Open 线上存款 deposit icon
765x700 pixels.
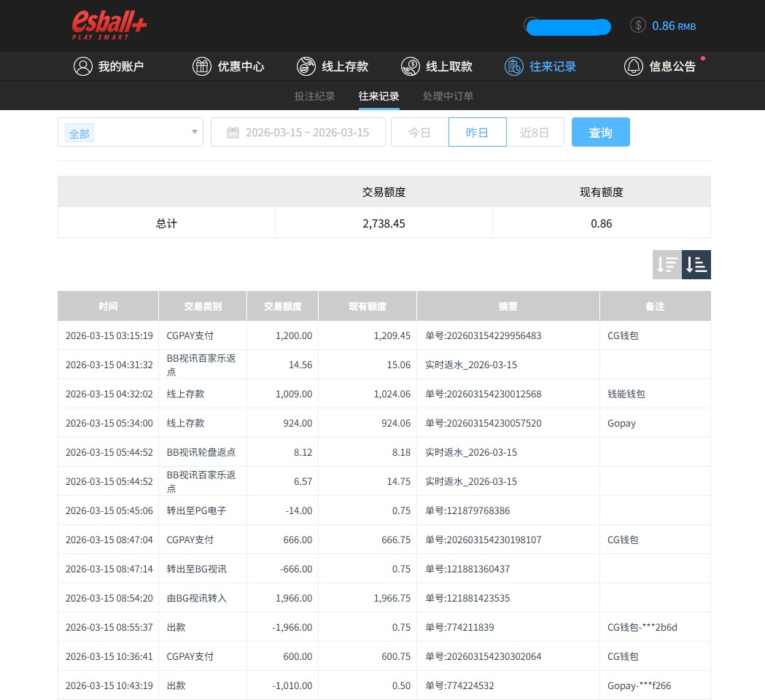pos(306,66)
